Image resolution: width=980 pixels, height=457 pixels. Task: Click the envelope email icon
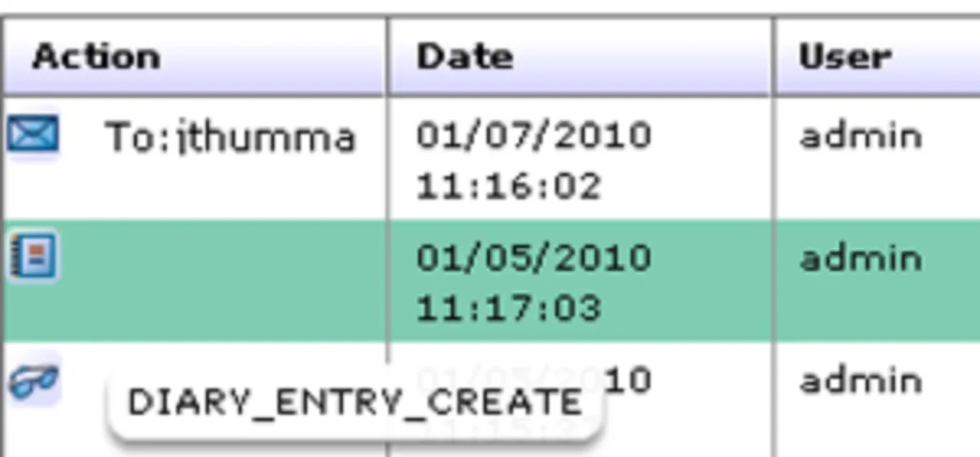(33, 135)
